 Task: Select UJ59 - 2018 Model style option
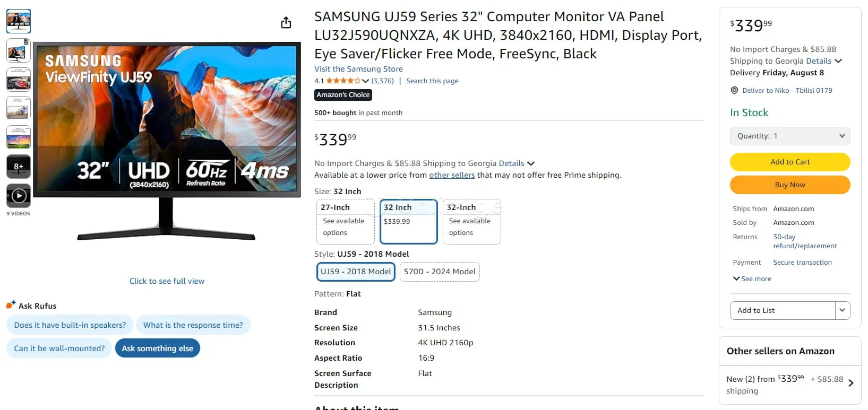coord(356,272)
